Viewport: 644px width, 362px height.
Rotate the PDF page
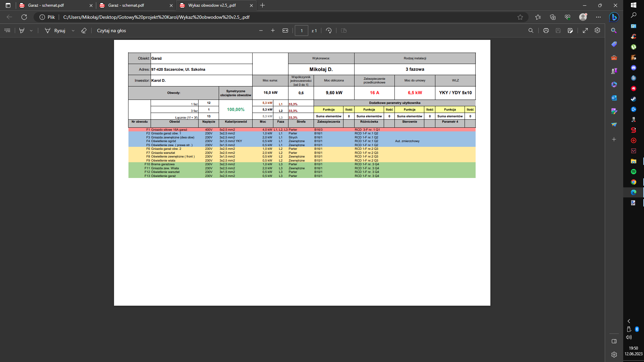tap(329, 31)
